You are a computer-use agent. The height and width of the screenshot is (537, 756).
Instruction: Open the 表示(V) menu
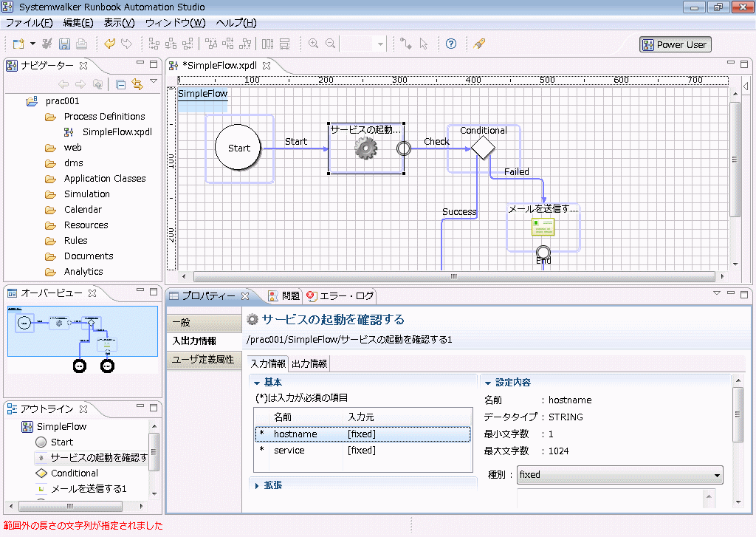119,23
